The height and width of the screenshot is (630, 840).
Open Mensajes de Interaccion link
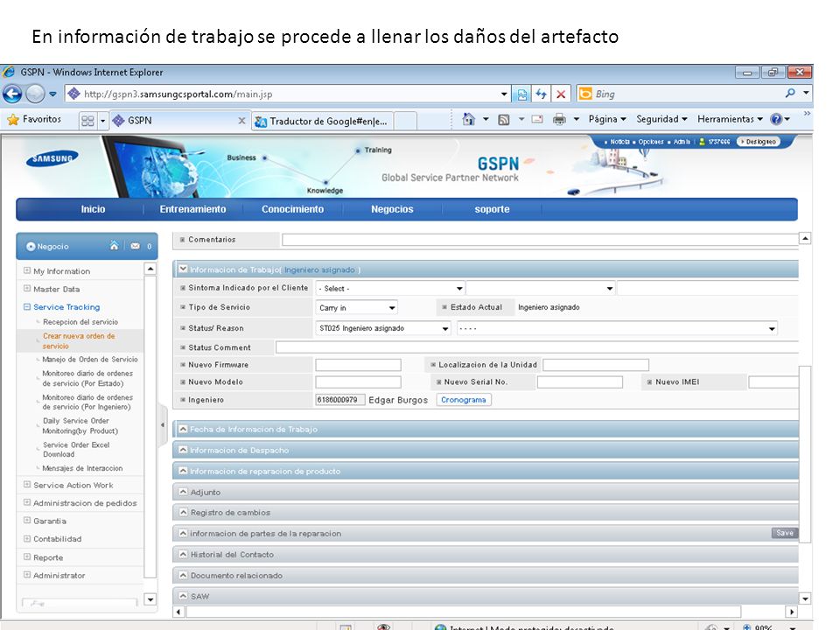(82, 468)
